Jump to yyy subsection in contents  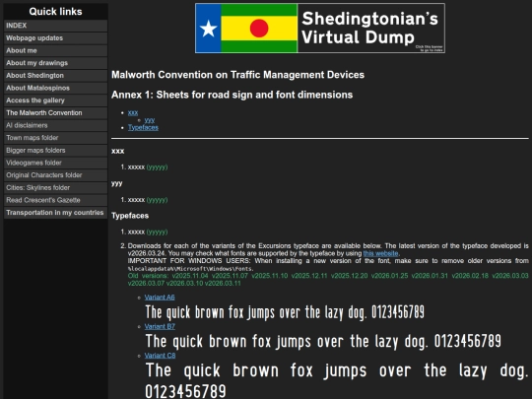click(x=150, y=120)
